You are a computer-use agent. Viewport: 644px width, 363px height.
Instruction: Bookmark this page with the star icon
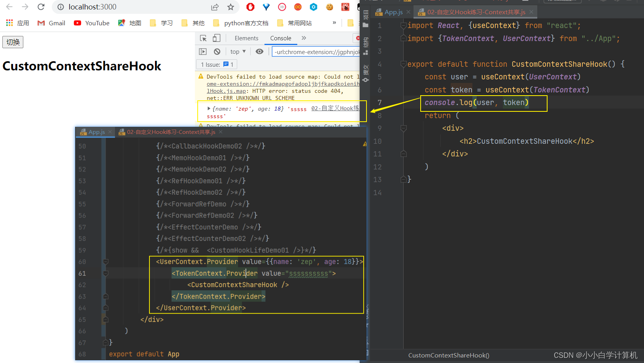[x=231, y=7]
